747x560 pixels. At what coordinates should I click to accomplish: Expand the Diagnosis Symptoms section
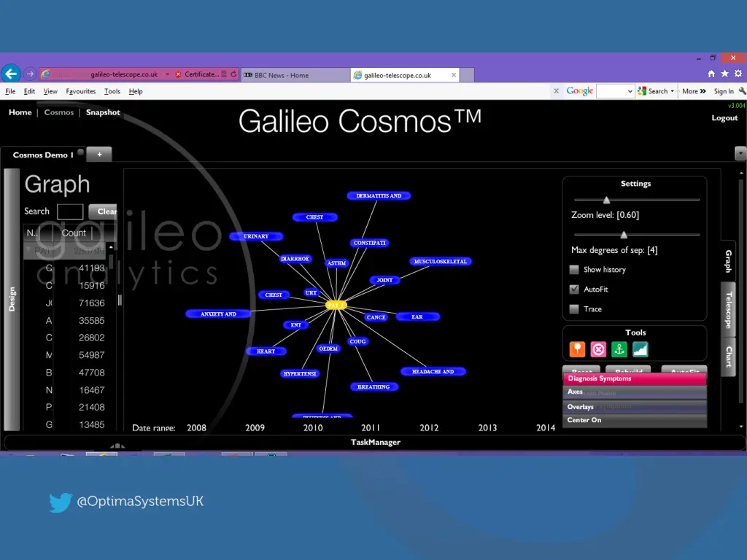[x=634, y=379]
